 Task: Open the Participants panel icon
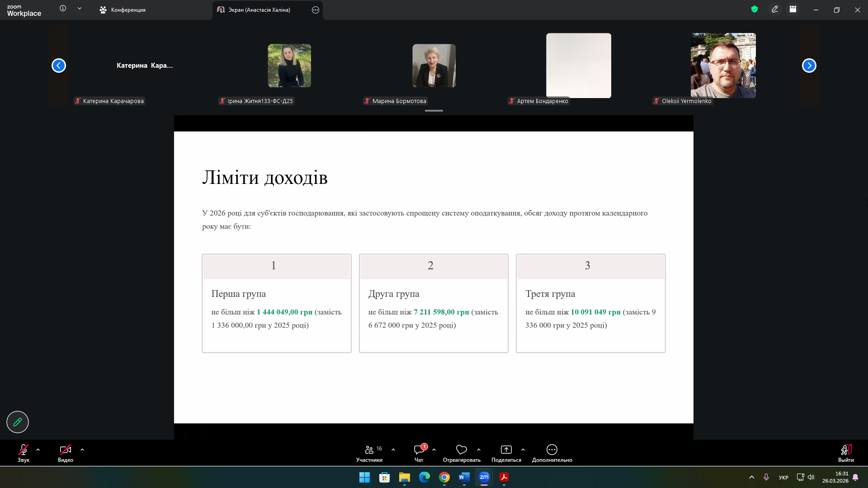[369, 450]
